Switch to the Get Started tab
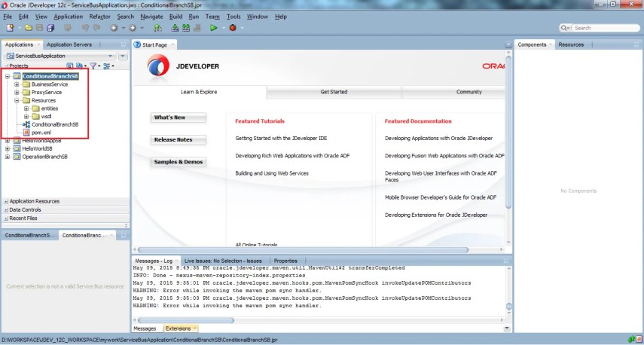Screen dimensions: 644x345 click(x=334, y=92)
